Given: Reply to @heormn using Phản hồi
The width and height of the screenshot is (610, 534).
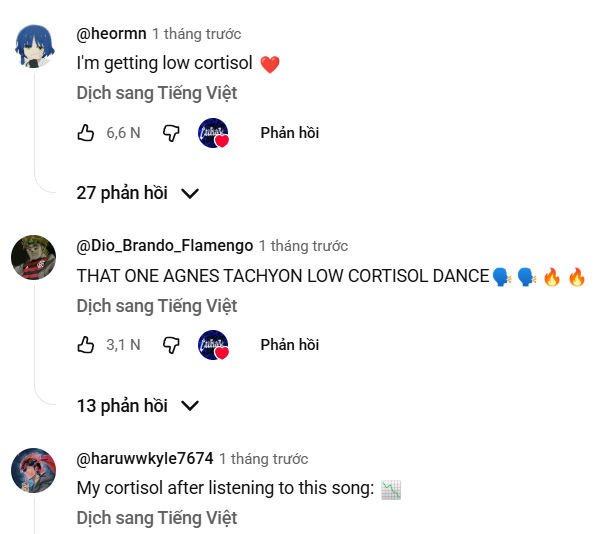Looking at the screenshot, I should pyautogui.click(x=289, y=132).
